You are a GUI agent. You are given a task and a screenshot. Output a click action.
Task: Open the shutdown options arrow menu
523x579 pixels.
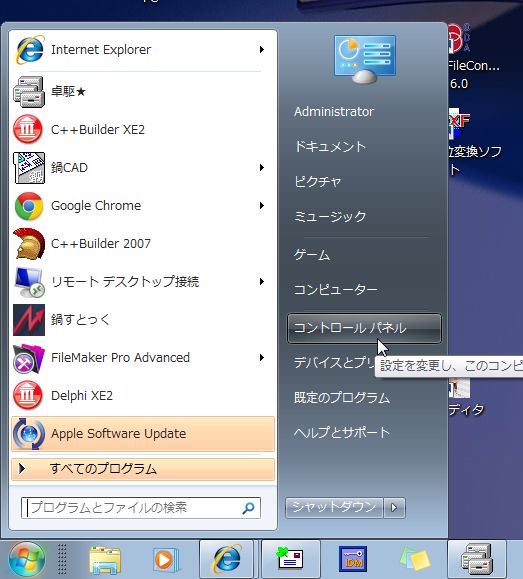pyautogui.click(x=394, y=508)
